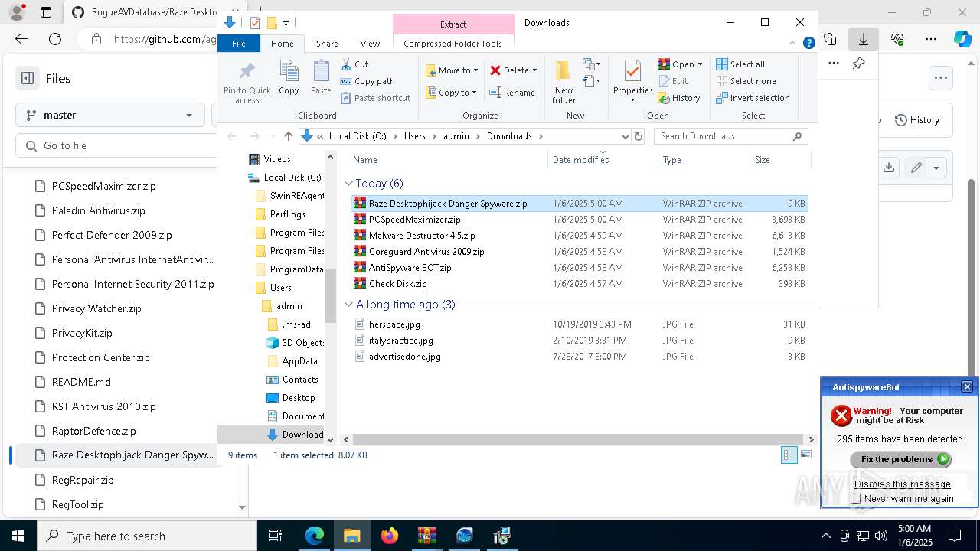Image resolution: width=980 pixels, height=551 pixels.
Task: Click Windows Start button
Action: click(18, 536)
